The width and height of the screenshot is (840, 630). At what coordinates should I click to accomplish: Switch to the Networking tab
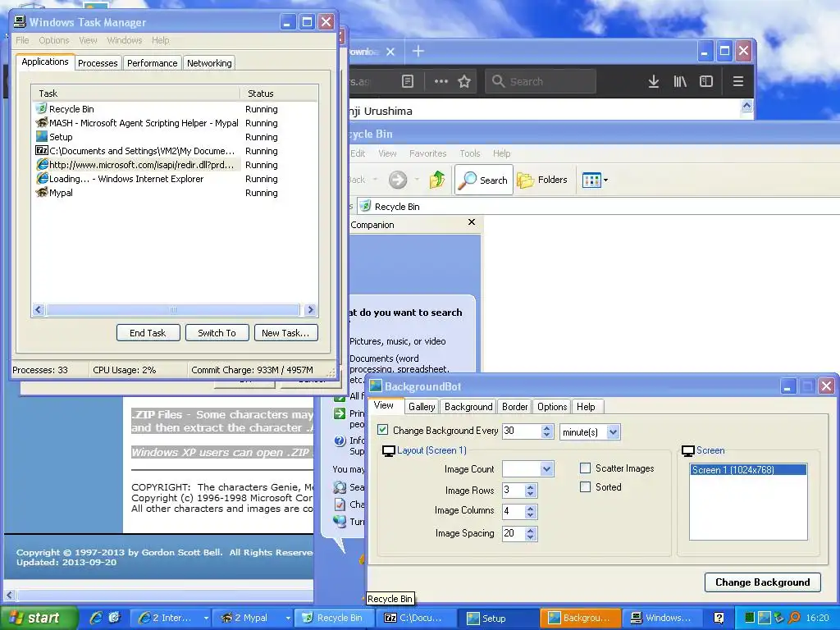pos(209,63)
